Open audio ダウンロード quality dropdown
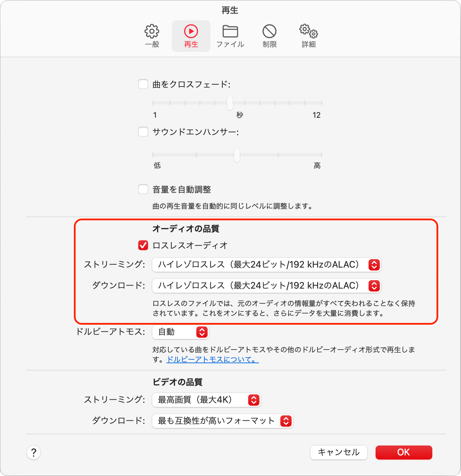This screenshot has height=476, width=461. 266,286
